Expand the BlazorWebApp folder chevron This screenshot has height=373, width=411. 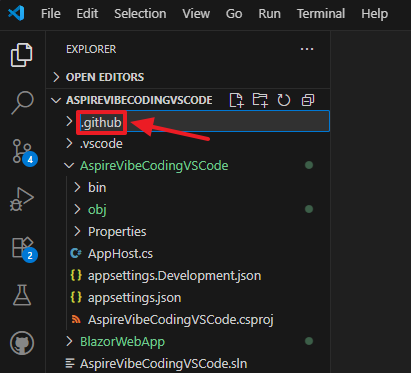[x=69, y=341]
